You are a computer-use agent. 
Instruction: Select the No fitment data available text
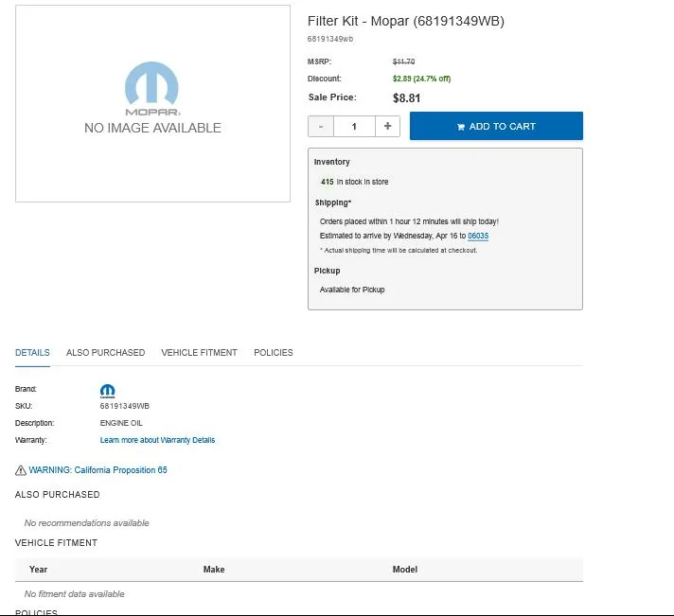(x=75, y=593)
